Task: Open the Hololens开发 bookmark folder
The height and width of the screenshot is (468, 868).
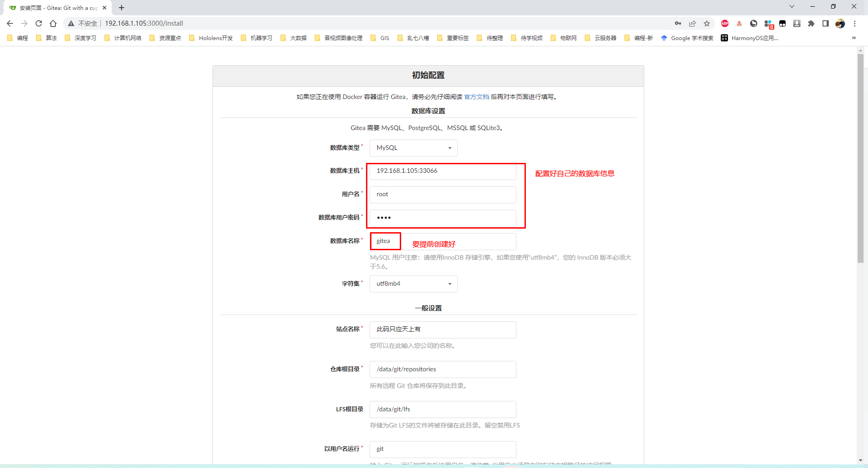Action: pyautogui.click(x=211, y=38)
